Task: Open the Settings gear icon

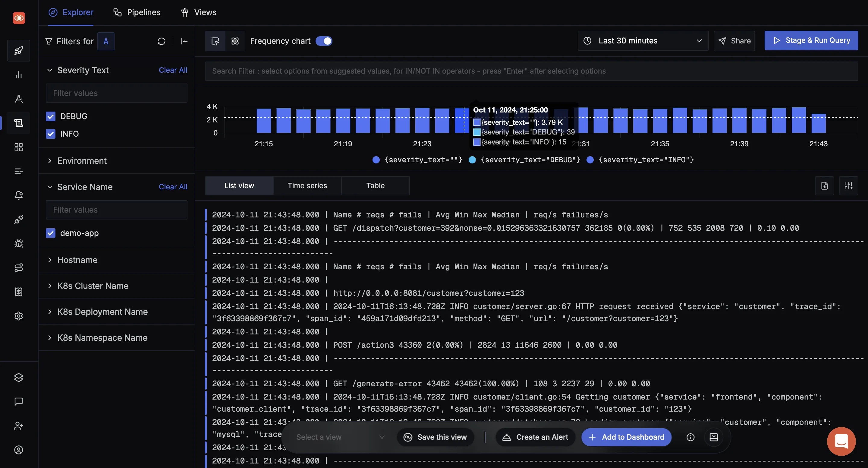Action: (x=19, y=316)
